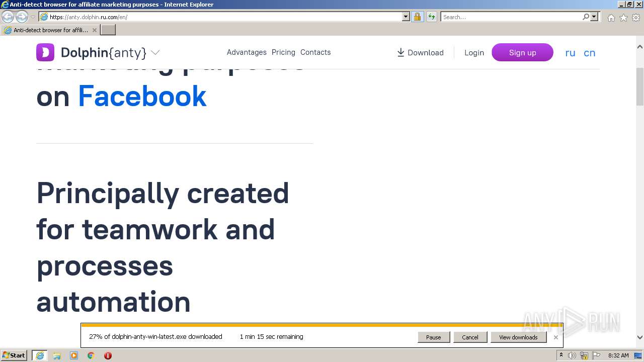Expand the Dolphin{anty} product chevron
Screen dimensions: 644x362
[155, 52]
